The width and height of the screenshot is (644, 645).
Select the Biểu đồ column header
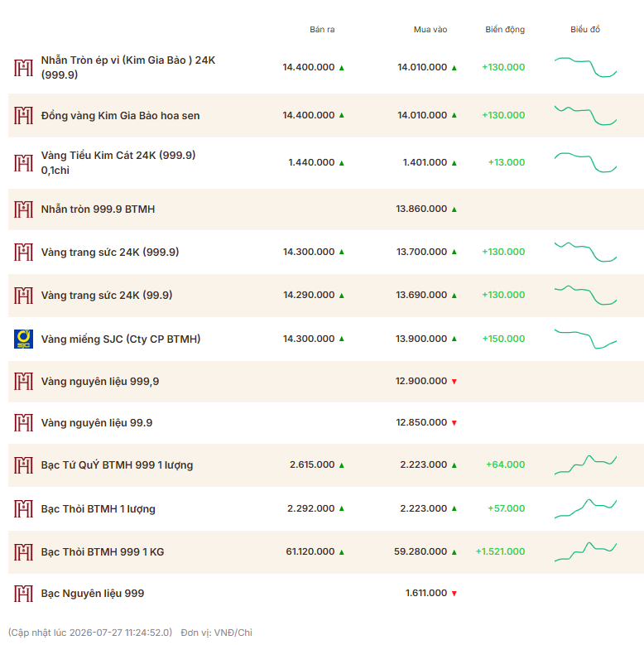click(x=584, y=30)
